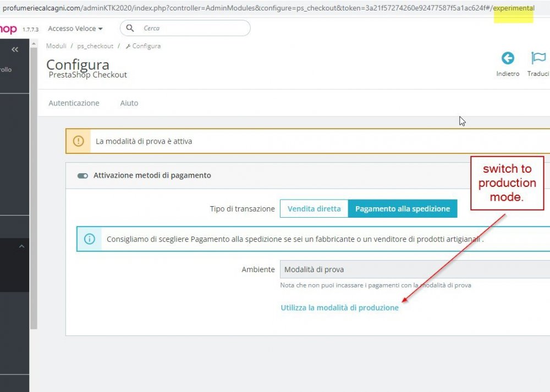This screenshot has width=550, height=392.
Task: Click the info icon beside the recommendation message
Action: (90, 239)
